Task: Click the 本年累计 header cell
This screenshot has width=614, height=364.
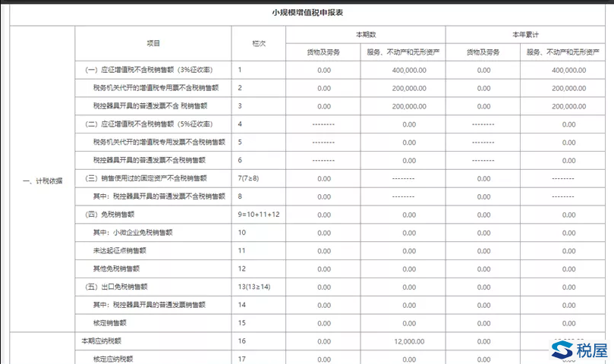Action: [x=525, y=34]
